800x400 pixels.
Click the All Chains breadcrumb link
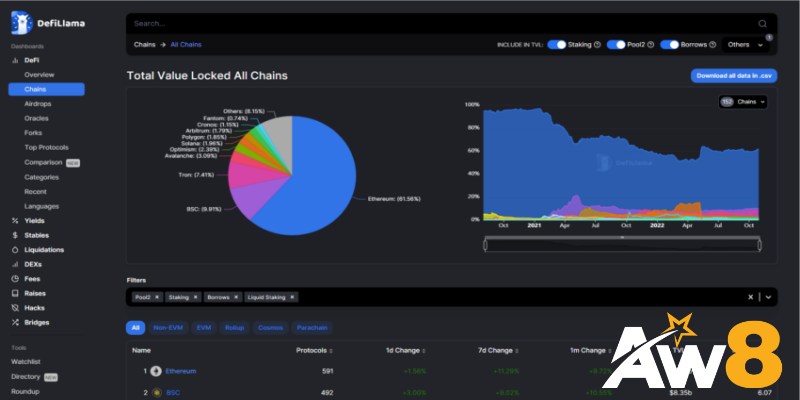[186, 44]
